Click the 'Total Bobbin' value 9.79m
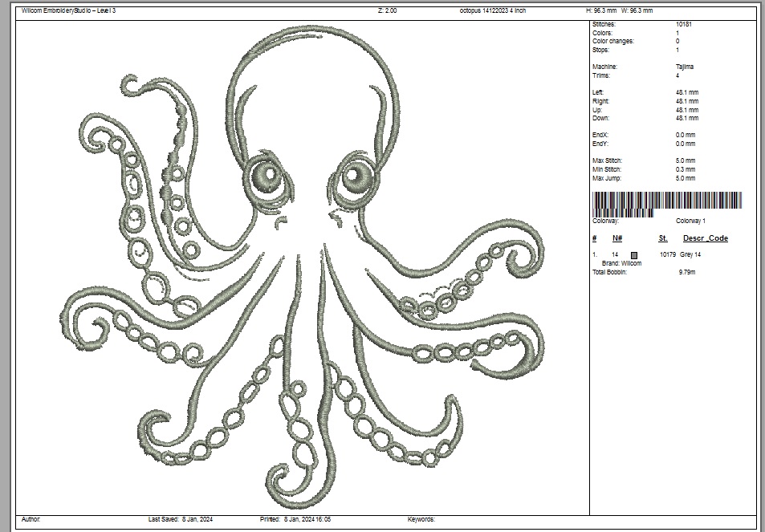This screenshot has width=765, height=532. pos(688,272)
